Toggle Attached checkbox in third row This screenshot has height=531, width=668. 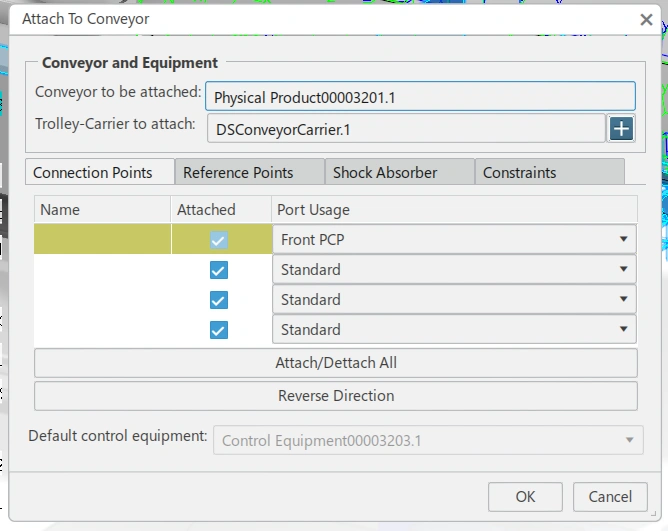[x=219, y=300]
